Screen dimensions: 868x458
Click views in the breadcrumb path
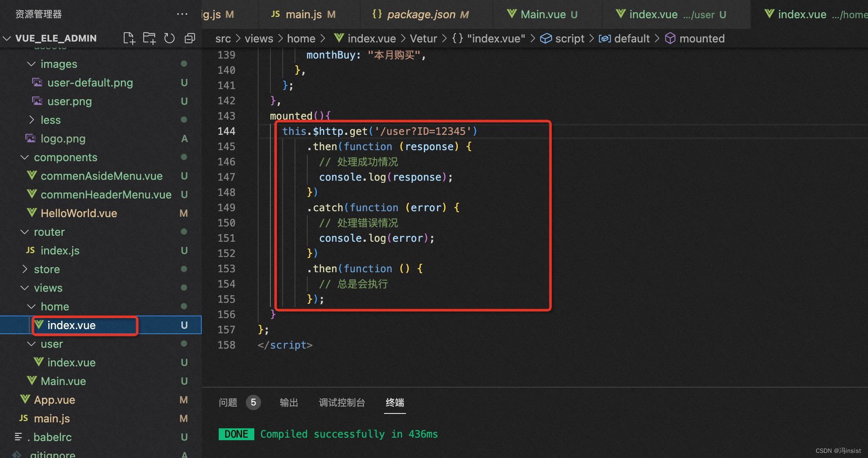(x=259, y=39)
